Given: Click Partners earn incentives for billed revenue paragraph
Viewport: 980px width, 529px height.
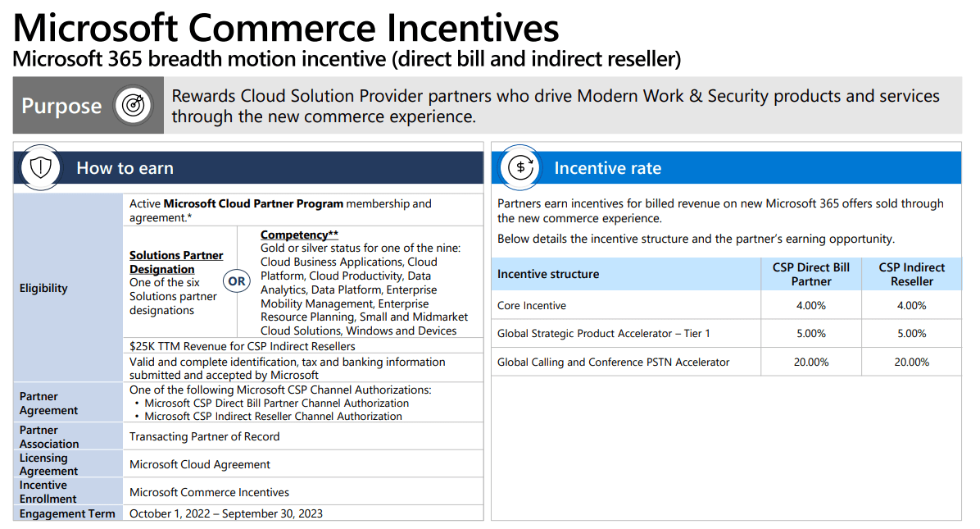Looking at the screenshot, I should [x=720, y=211].
